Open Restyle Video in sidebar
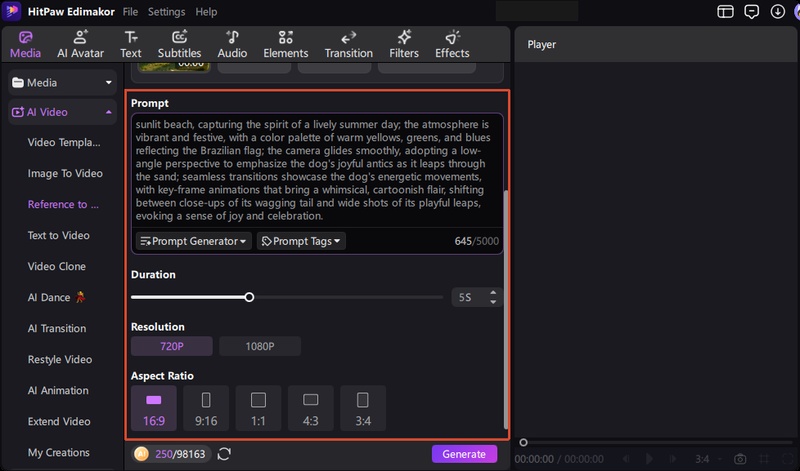Viewport: 800px width, 471px height. click(60, 360)
